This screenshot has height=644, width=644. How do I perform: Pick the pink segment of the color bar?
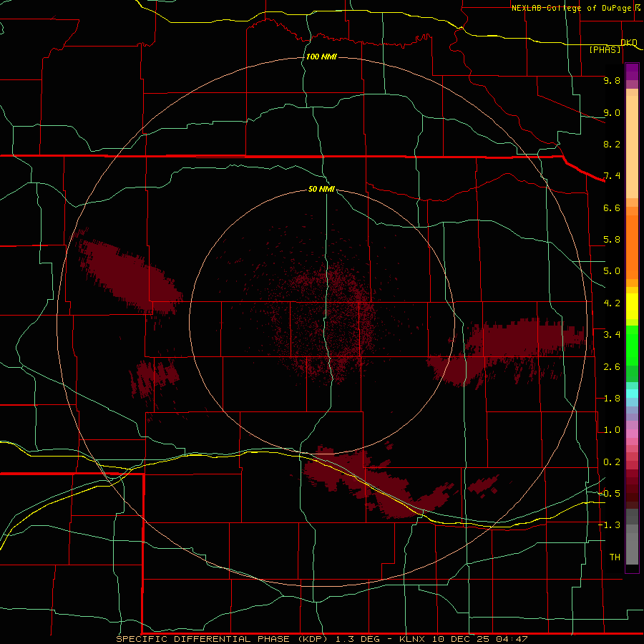coord(632,434)
